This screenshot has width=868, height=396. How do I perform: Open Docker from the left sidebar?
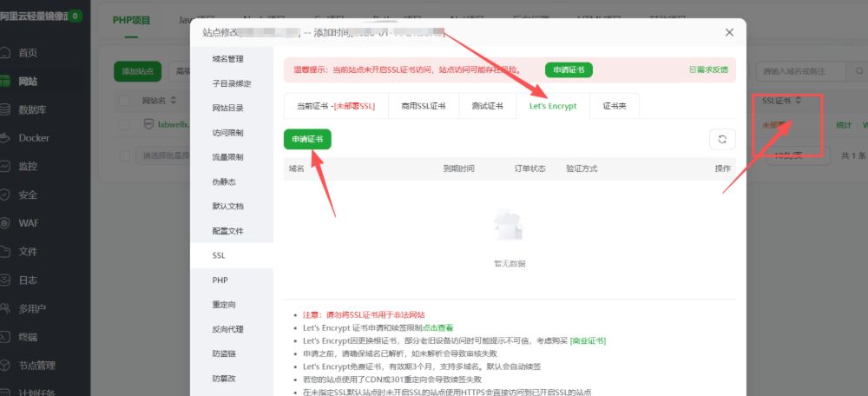[x=34, y=137]
